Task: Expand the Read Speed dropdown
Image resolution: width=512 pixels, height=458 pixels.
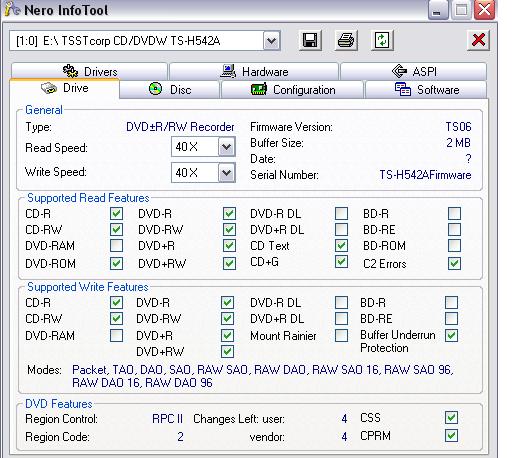Action: click(227, 147)
